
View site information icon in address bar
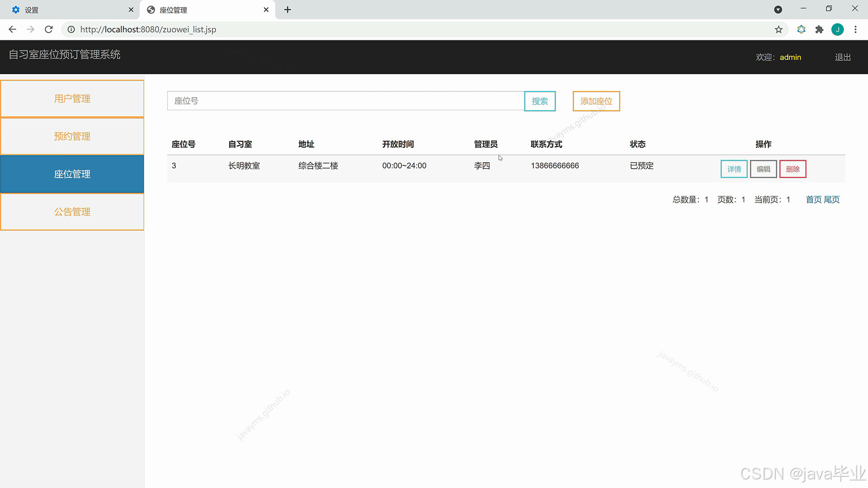(71, 29)
